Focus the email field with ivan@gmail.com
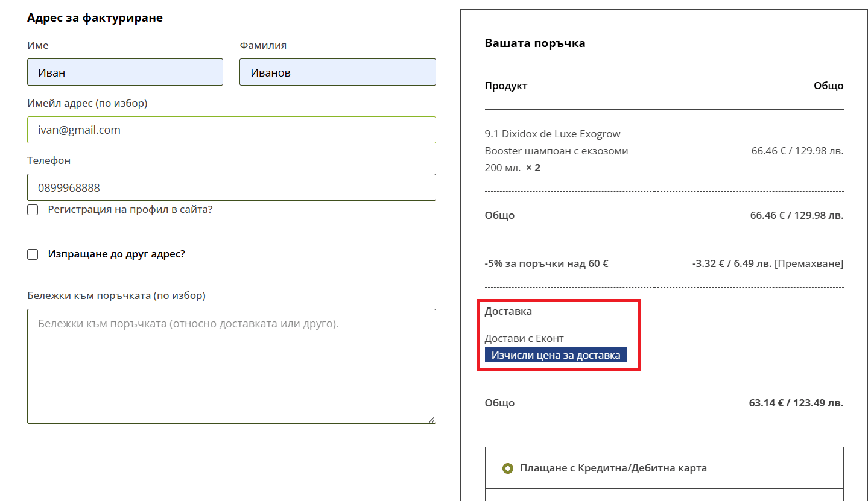The height and width of the screenshot is (501, 868). pyautogui.click(x=232, y=130)
